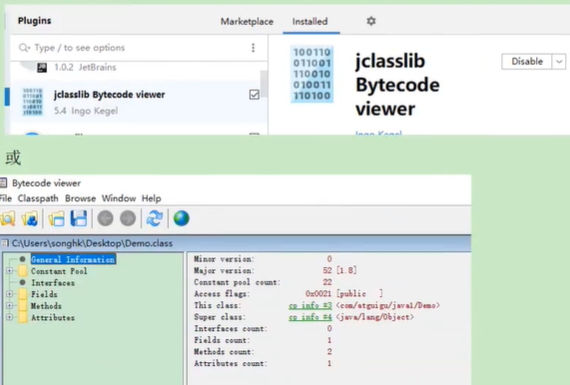Open the Window menu
The height and width of the screenshot is (385, 570).
(119, 198)
